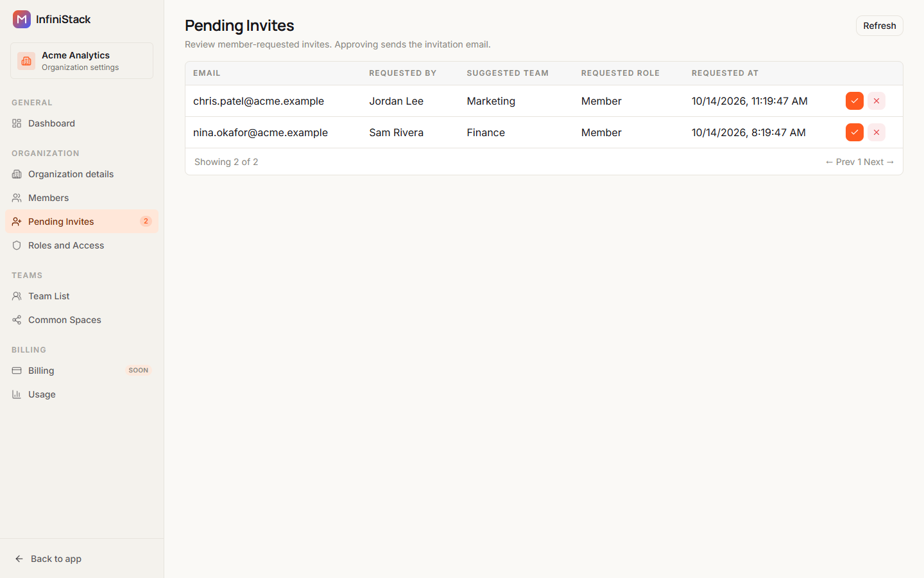
Task: Reject chris.patel@acme.example invite with X
Action: tap(877, 101)
